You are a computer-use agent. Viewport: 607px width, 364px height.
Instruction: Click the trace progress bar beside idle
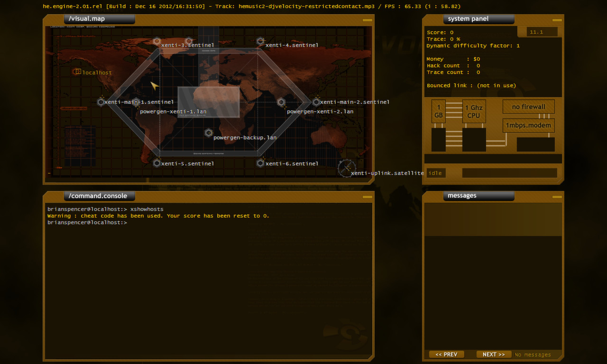pyautogui.click(x=509, y=173)
